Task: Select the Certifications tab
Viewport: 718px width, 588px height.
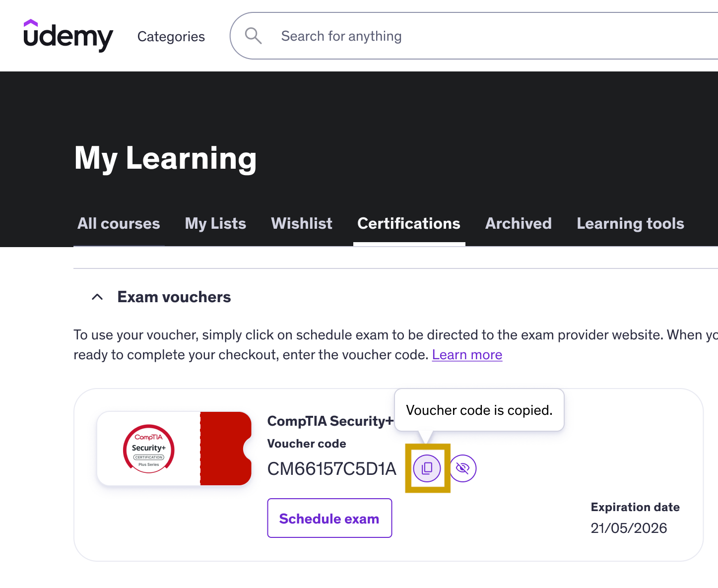Action: [409, 223]
